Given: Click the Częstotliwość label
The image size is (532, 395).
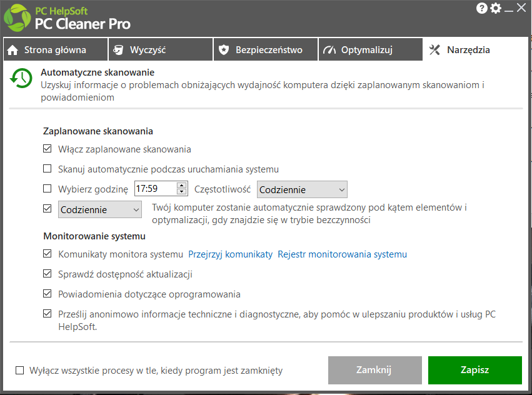Looking at the screenshot, I should click(222, 189).
